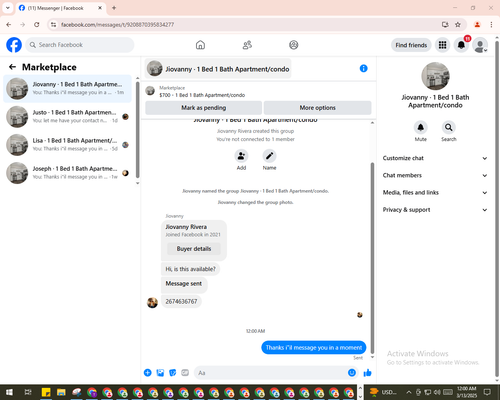This screenshot has width=500, height=400.
Task: Open Task View on the taskbar
Action: [x=28, y=392]
